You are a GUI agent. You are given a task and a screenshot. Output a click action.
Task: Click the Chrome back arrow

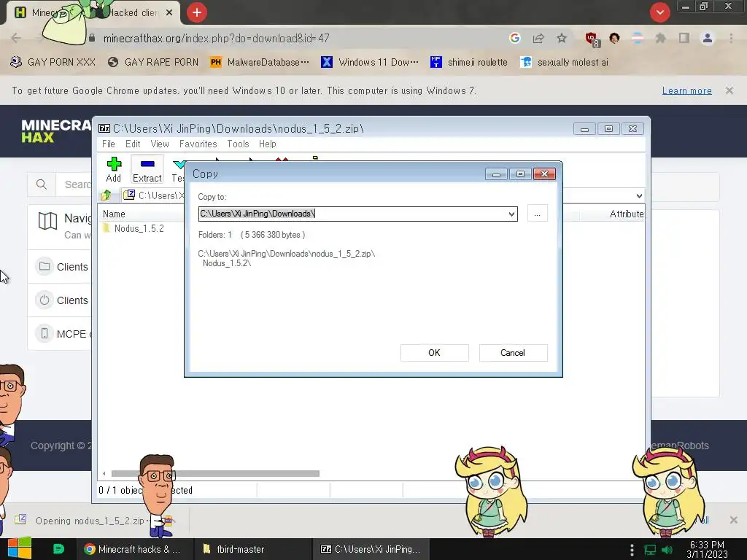pos(16,38)
